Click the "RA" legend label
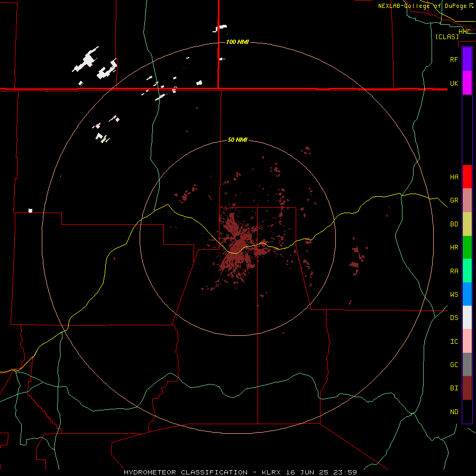The image size is (476, 476). [454, 271]
